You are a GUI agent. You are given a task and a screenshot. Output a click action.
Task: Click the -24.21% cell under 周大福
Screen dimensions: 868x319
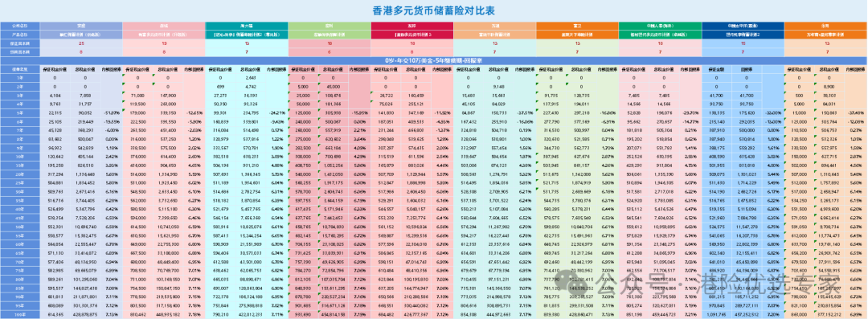click(277, 113)
